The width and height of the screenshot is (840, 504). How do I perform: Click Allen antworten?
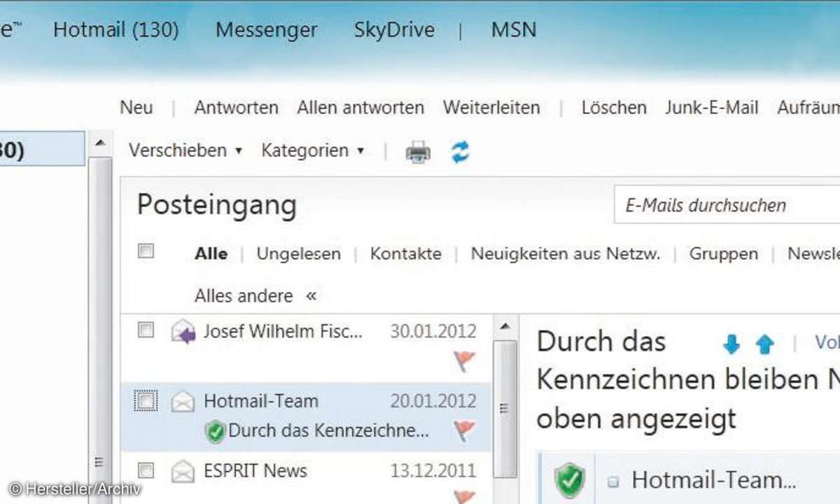coord(360,108)
